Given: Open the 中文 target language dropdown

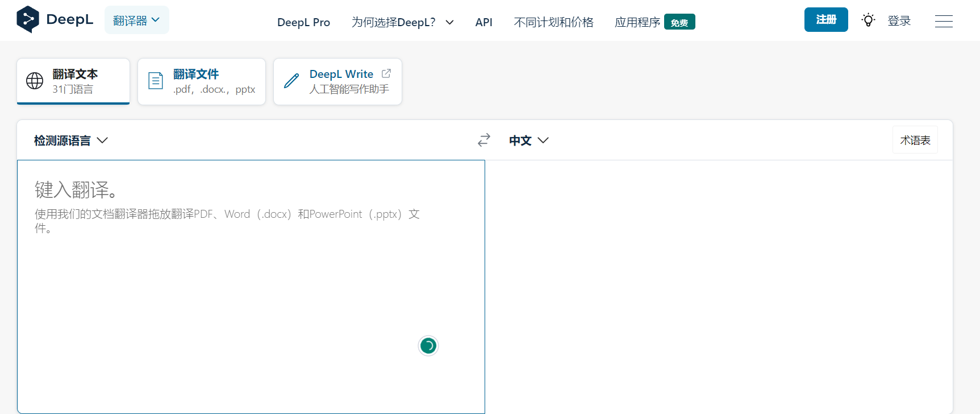Looking at the screenshot, I should 528,140.
